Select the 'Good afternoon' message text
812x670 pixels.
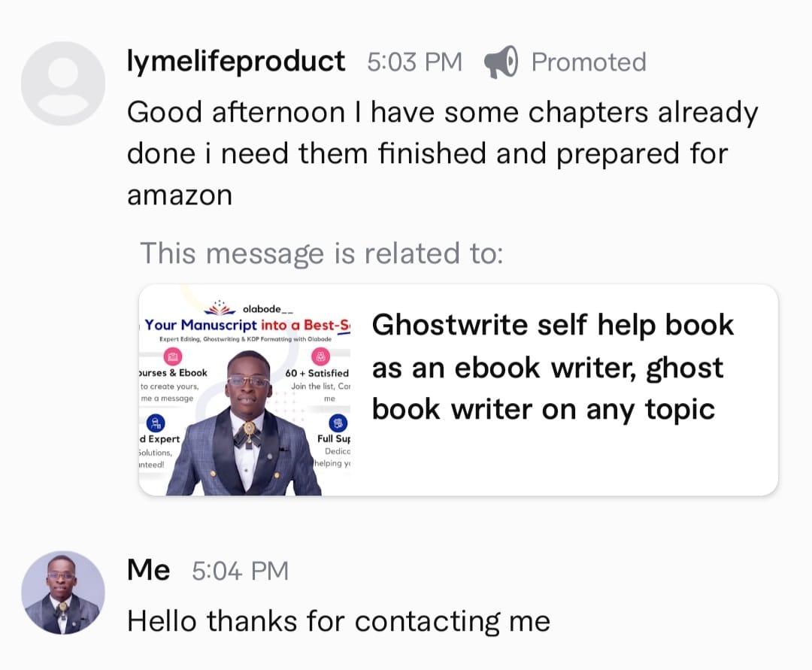[442, 153]
